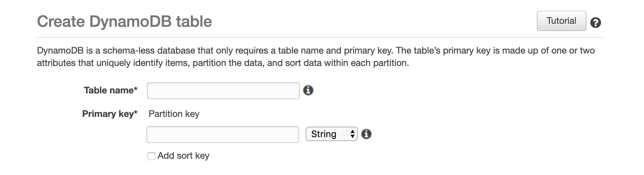
Task: Click the horizontal divider under the heading
Action: (320, 38)
